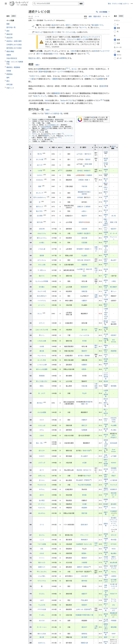The width and height of the screenshot is (138, 644).
Task: Open 連続テレビ小説作品一覧 detail link
Action: [54, 113]
